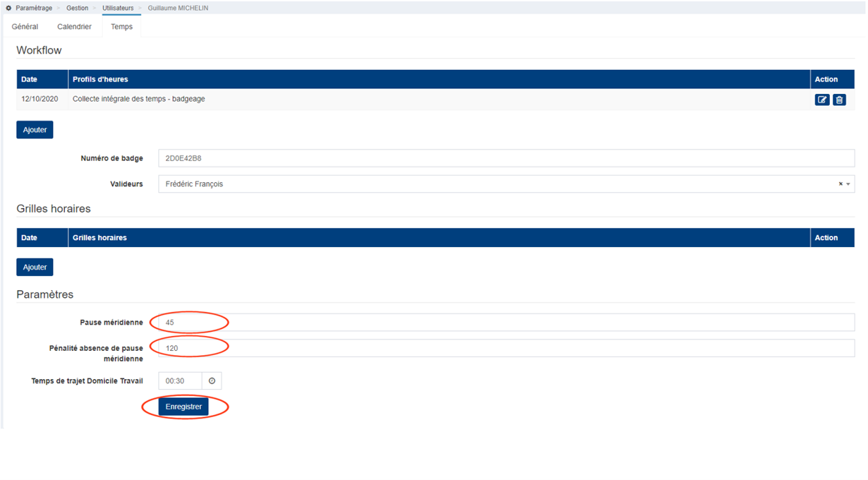Clear Valideurs selection with the x icon
Image resolution: width=868 pixels, height=480 pixels.
pyautogui.click(x=840, y=184)
